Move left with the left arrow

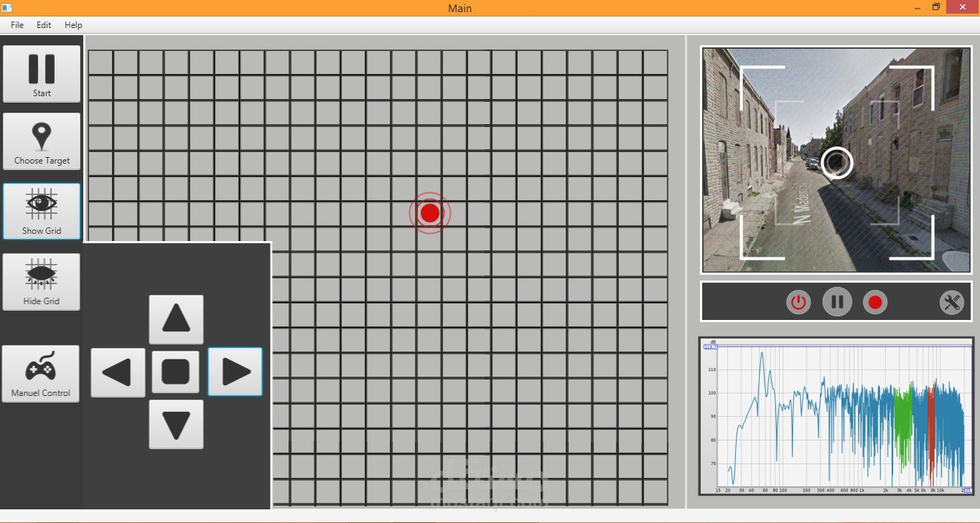(x=118, y=372)
